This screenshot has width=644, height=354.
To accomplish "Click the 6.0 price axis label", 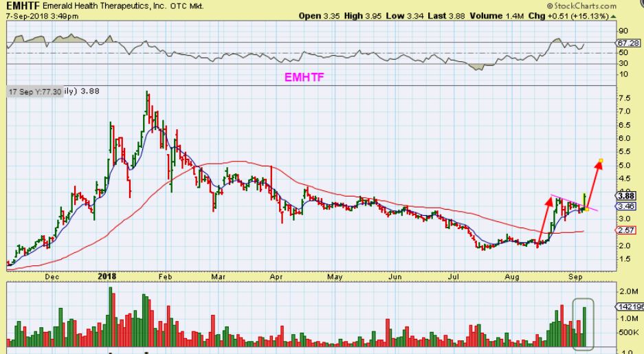I will point(624,138).
